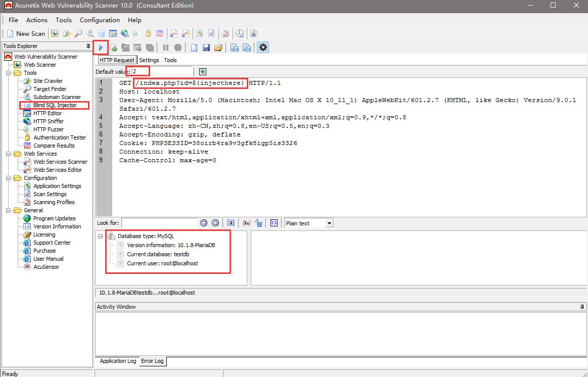This screenshot has height=377, width=588.
Task: Click the New Scan button
Action: coord(26,33)
